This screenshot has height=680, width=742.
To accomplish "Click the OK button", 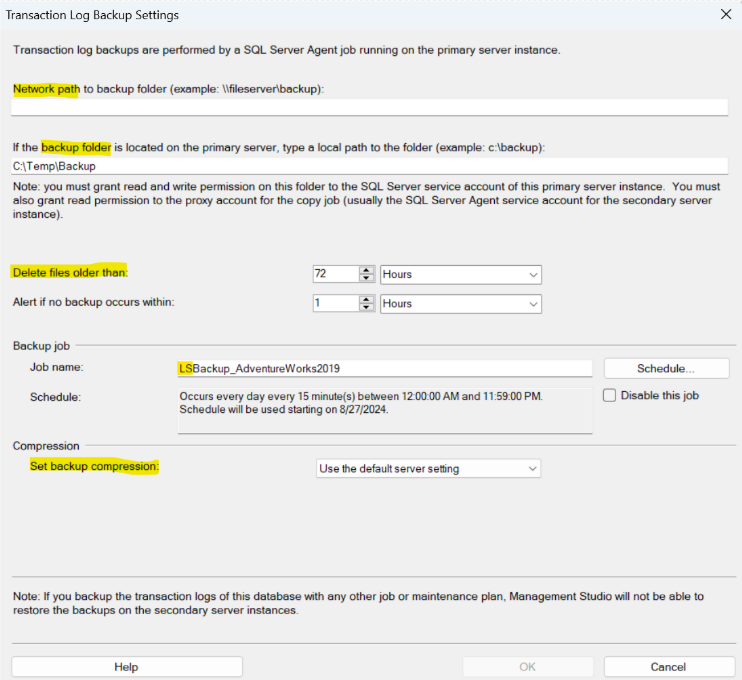I will coord(527,667).
